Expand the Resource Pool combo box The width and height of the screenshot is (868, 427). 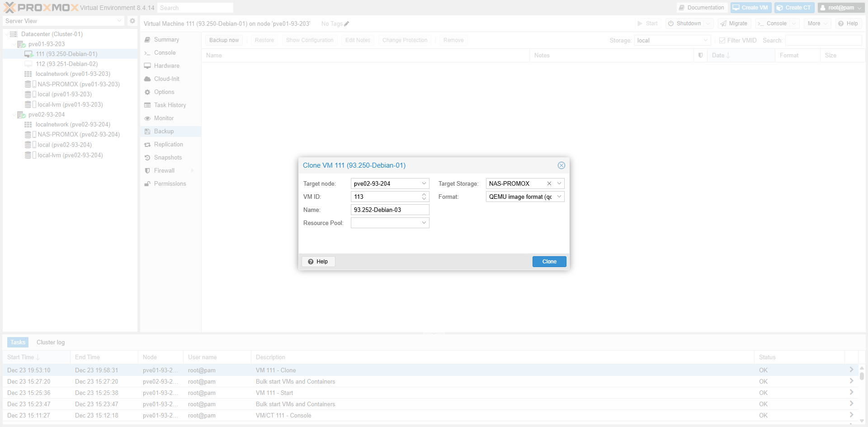pos(424,223)
